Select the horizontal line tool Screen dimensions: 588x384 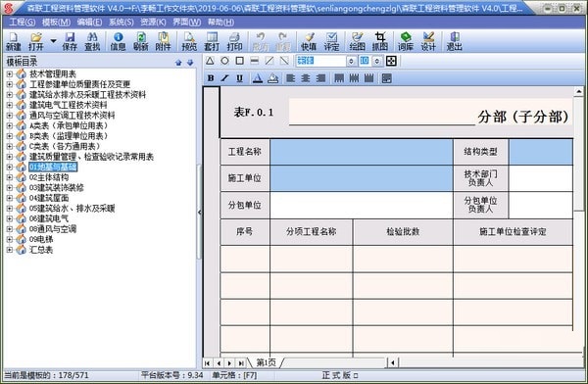tap(254, 61)
